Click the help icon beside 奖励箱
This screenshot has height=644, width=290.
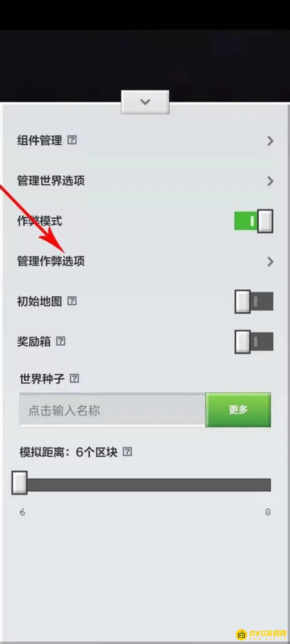tap(61, 341)
